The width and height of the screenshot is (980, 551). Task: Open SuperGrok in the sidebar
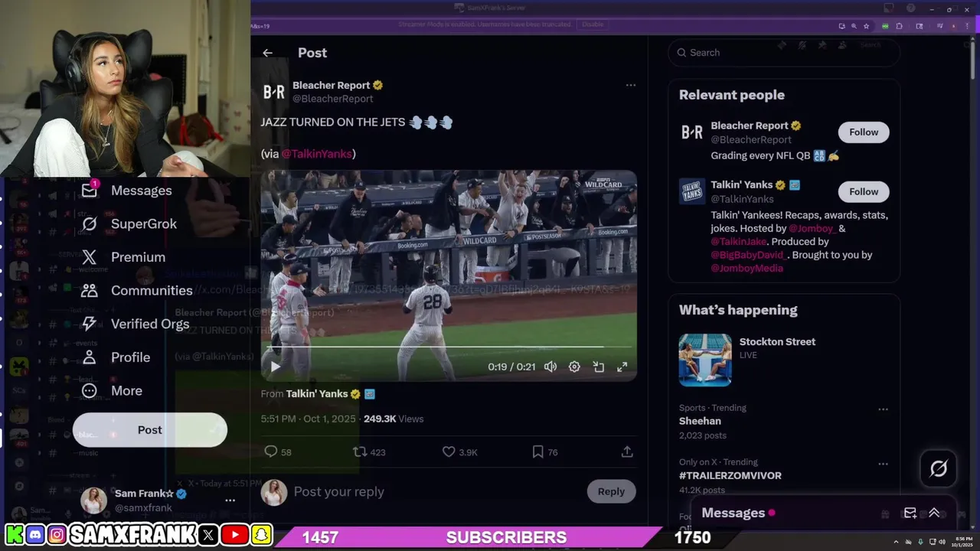(x=129, y=224)
